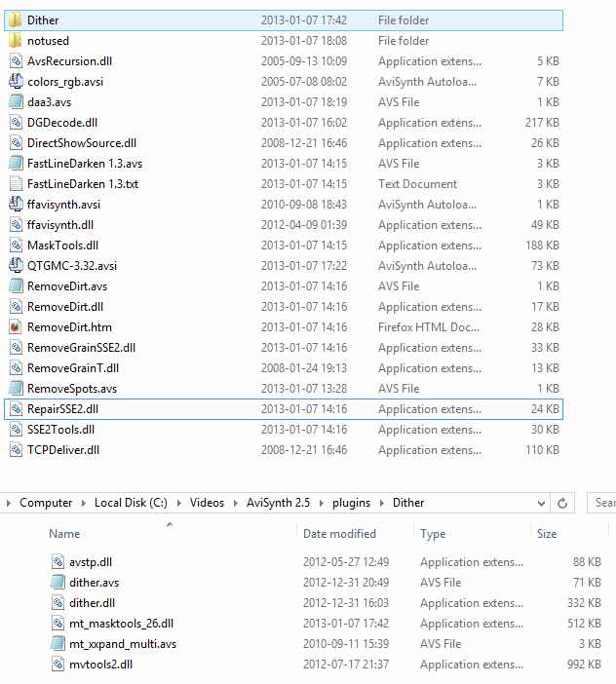
Task: Click the notused folder icon
Action: coord(16,41)
